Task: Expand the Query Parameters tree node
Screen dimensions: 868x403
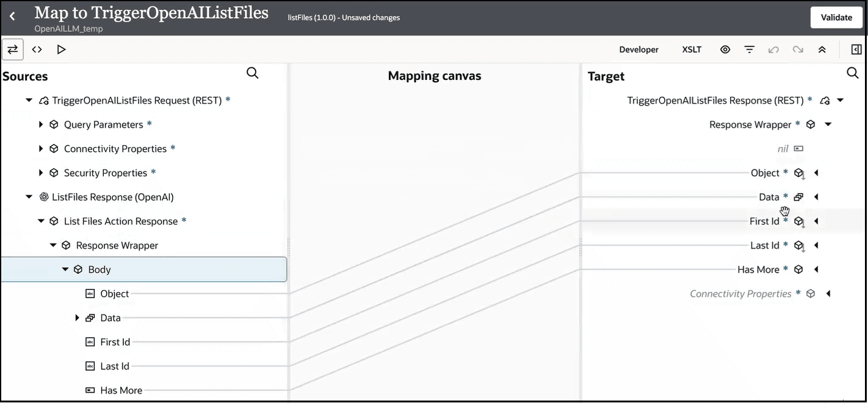Action: [x=40, y=124]
